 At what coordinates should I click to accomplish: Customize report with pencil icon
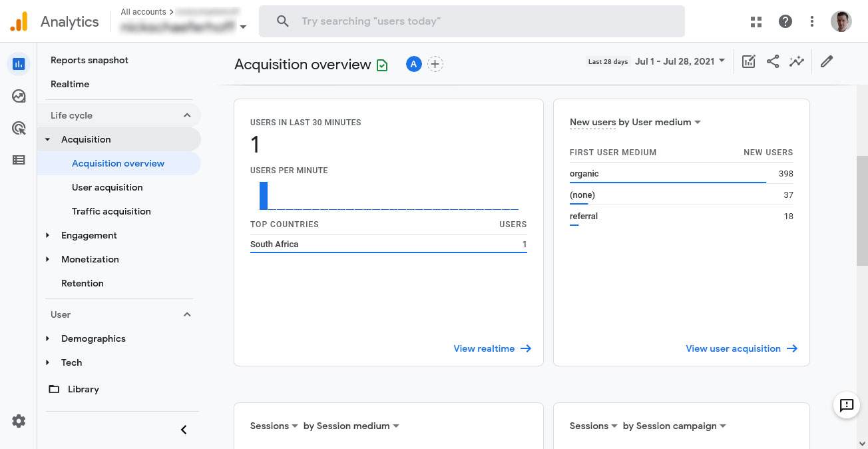[827, 61]
